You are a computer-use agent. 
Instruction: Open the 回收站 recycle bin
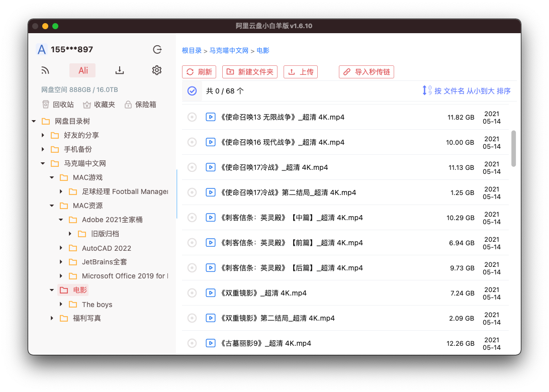[x=58, y=105]
